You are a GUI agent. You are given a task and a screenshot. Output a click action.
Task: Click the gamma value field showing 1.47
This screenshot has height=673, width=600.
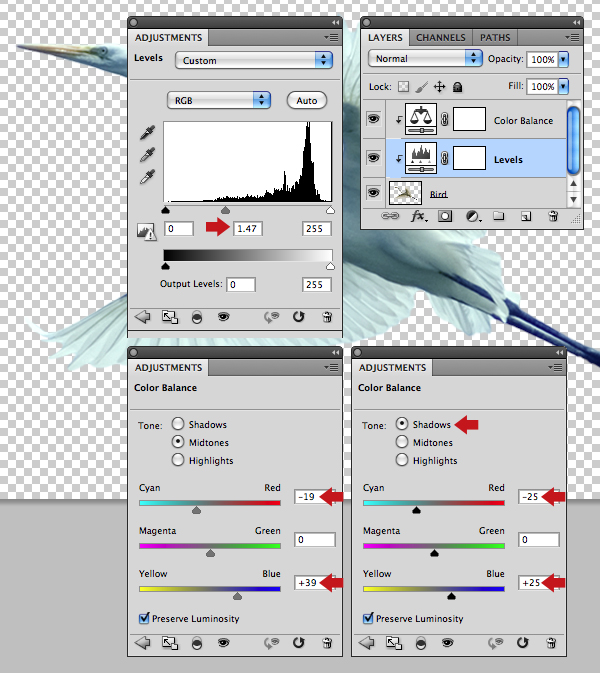248,229
